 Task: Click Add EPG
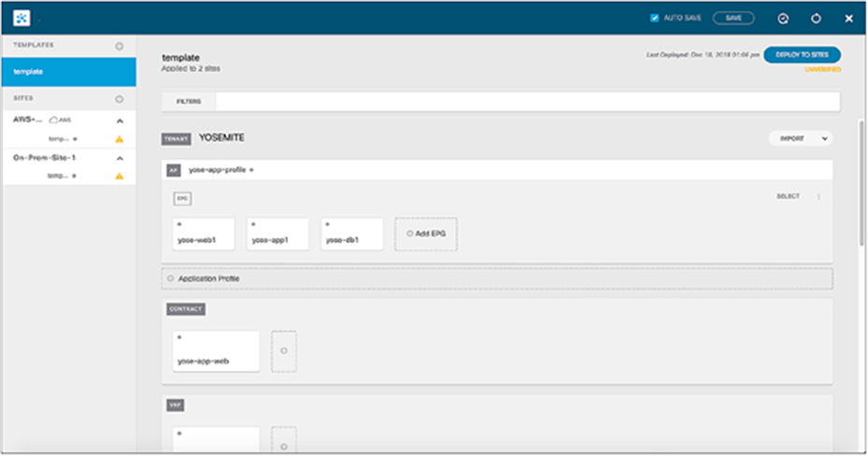point(426,234)
